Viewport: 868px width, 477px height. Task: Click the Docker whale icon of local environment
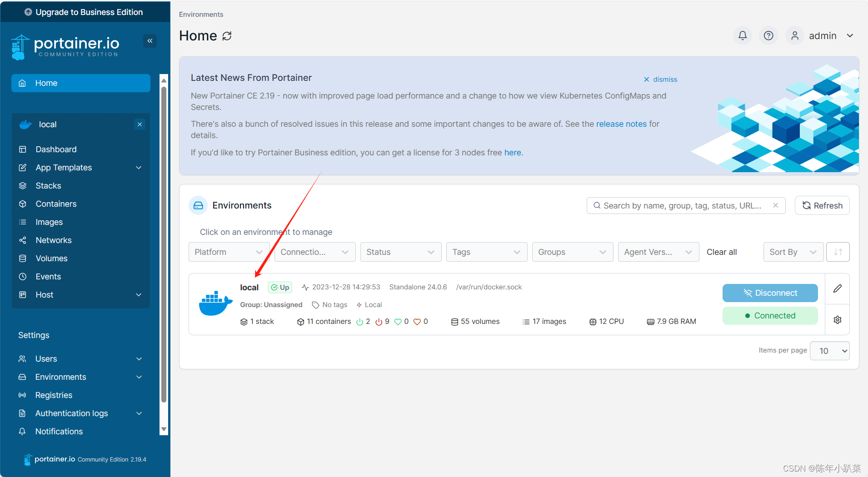click(215, 303)
